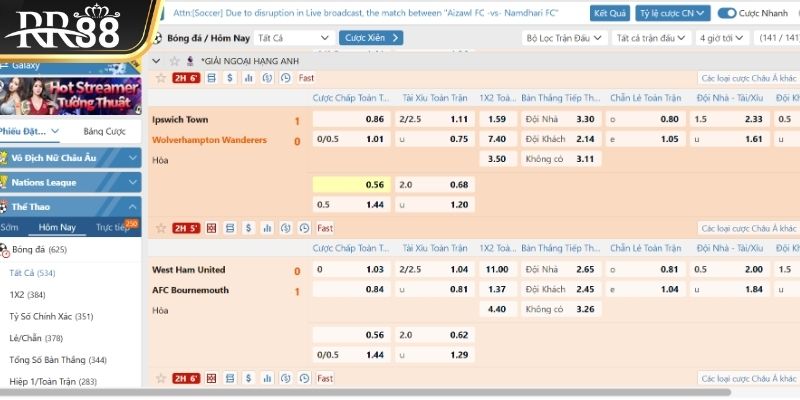Select Tổng Số Bàn Thắng (344) category
The height and width of the screenshot is (400, 800).
click(58, 360)
